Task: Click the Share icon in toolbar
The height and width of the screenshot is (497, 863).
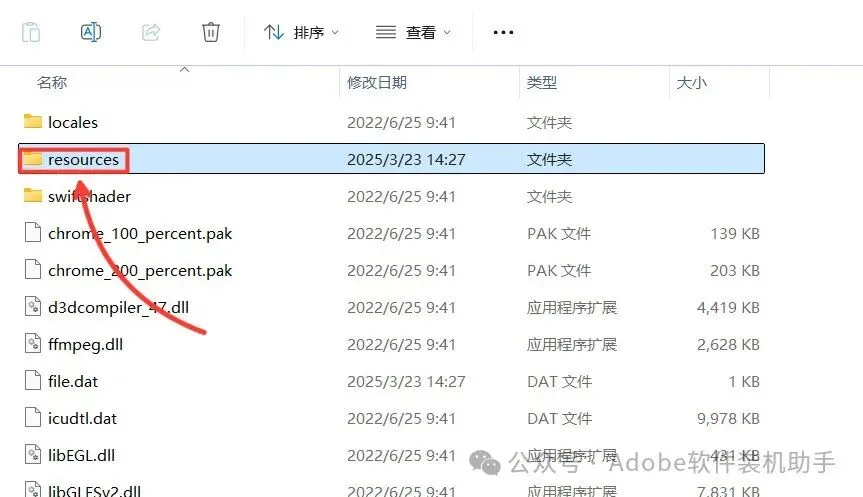Action: coord(151,32)
